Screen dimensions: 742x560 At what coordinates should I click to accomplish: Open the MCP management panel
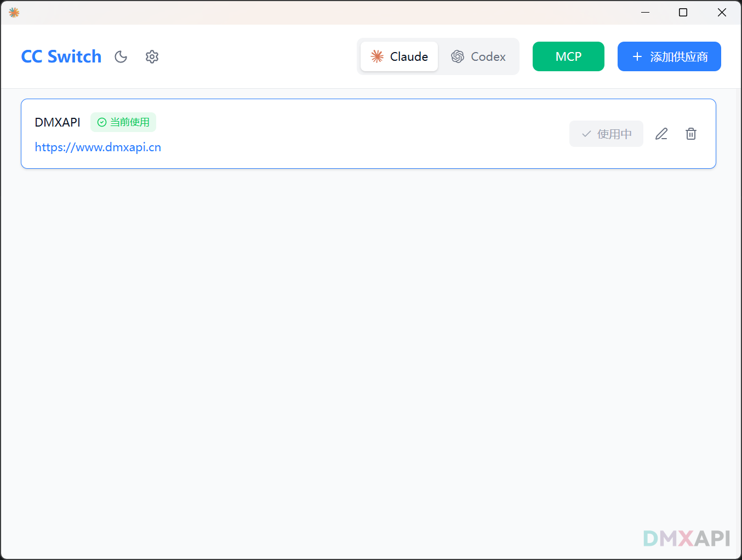(x=568, y=56)
